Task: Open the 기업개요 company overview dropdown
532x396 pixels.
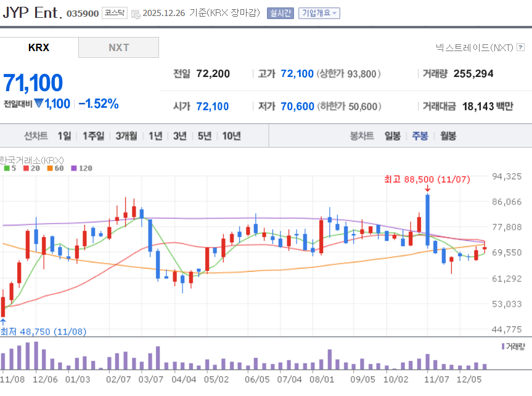Action: (319, 13)
